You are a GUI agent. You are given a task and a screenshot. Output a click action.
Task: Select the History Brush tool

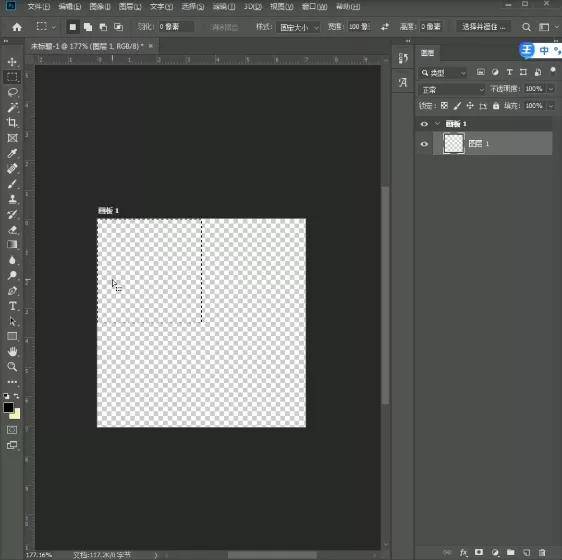pos(12,214)
